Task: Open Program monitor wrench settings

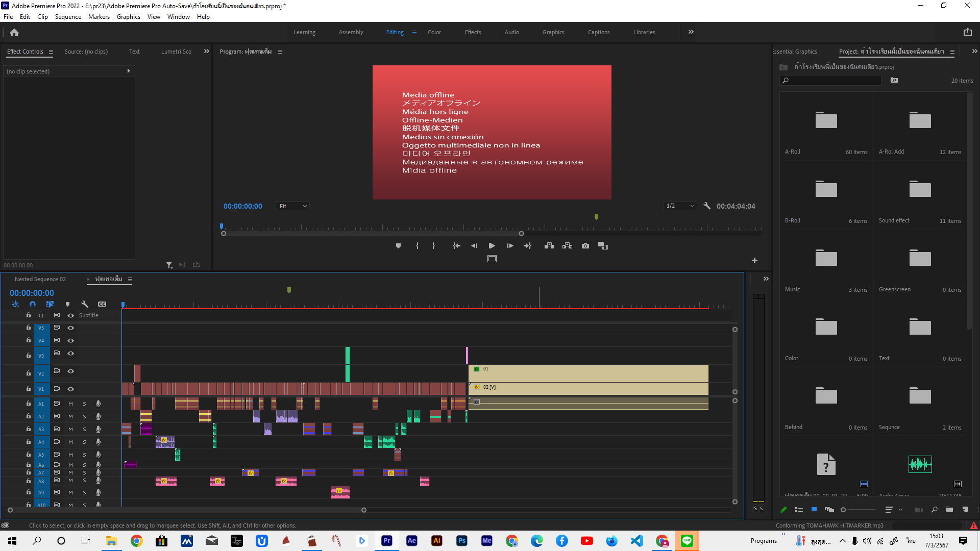Action: 707,206
